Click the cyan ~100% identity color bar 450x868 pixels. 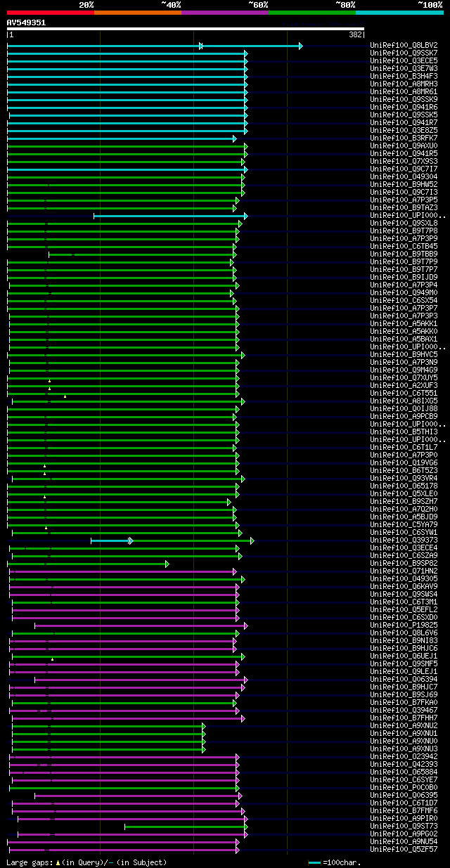pos(399,13)
